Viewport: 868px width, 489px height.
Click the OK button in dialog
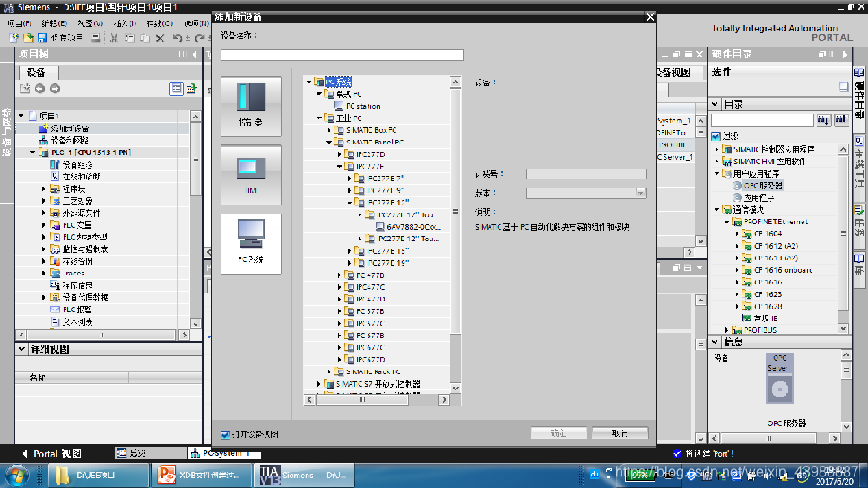tap(559, 433)
